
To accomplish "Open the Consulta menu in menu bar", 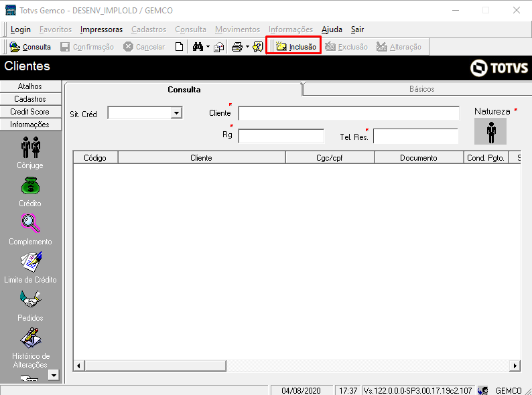I will point(191,29).
